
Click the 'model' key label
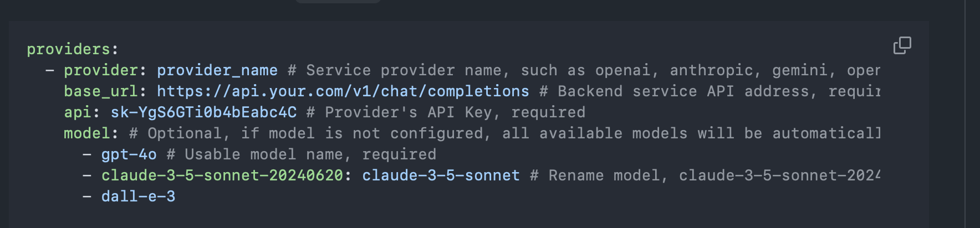coord(87,133)
